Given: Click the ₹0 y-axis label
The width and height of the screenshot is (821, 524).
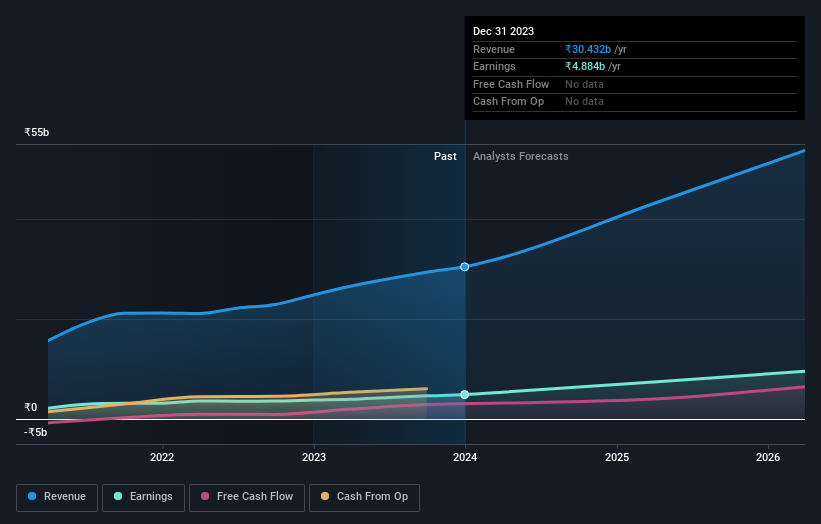Looking at the screenshot, I should point(30,407).
